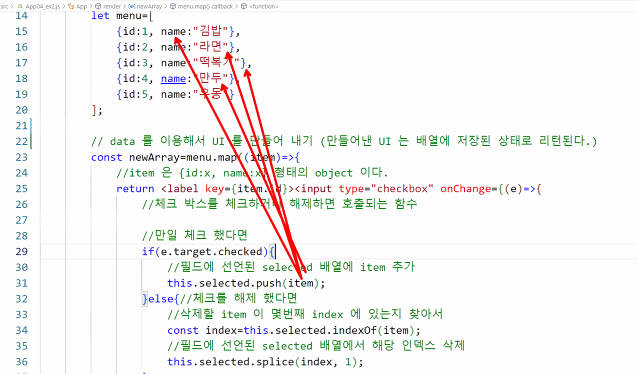Image resolution: width=638 pixels, height=374 pixels.
Task: Click 'newArray=menu.map' on line 23
Action: click(183, 157)
